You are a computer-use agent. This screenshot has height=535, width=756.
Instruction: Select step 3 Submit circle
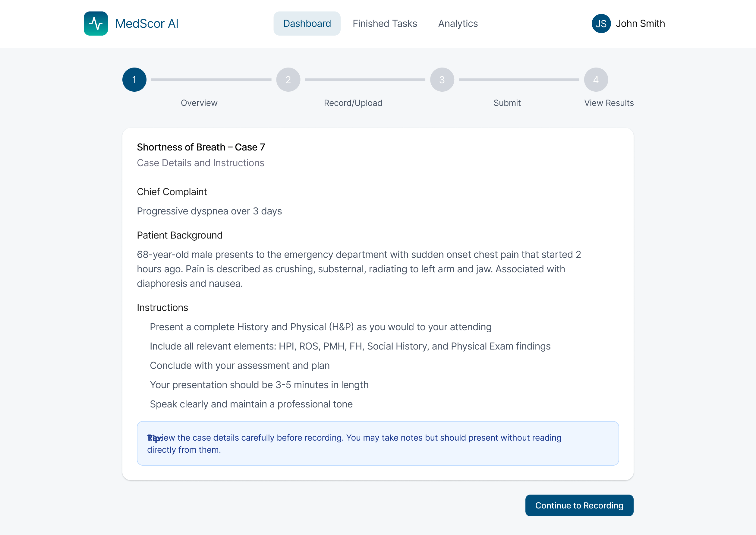pos(442,79)
